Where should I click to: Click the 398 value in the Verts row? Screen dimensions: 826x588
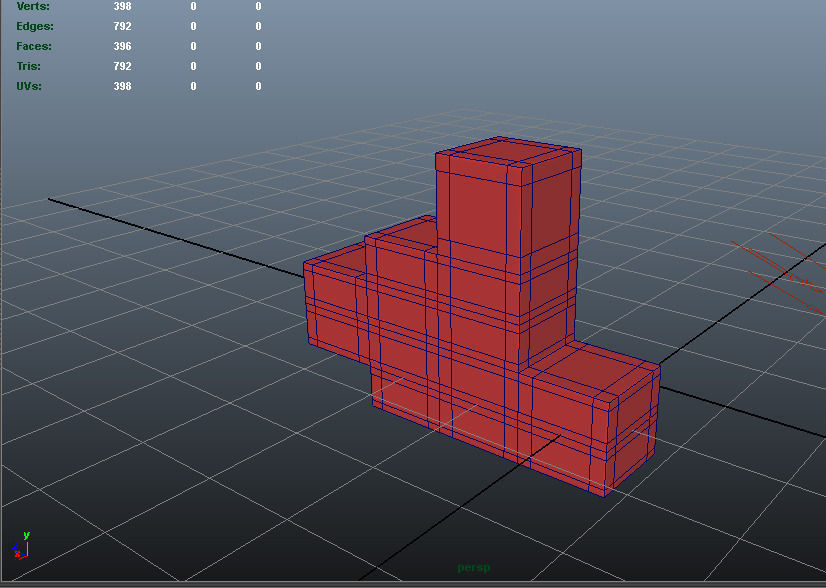point(122,6)
